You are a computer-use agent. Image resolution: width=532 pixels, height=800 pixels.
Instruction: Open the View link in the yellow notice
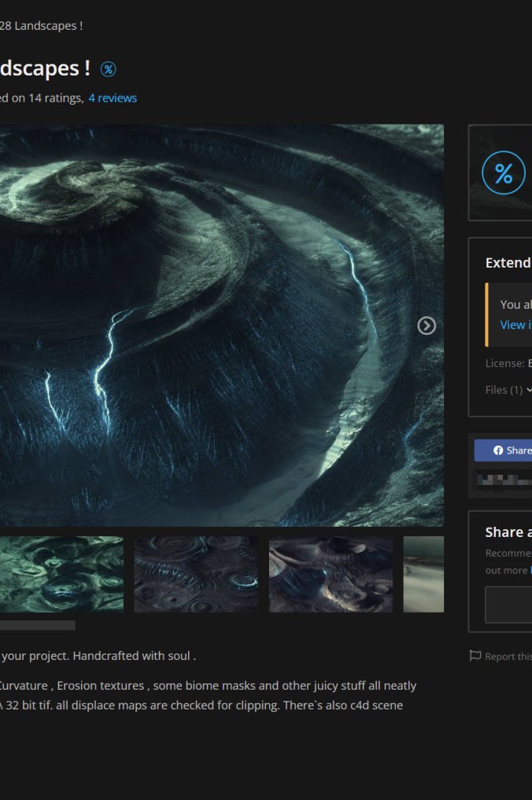515,324
